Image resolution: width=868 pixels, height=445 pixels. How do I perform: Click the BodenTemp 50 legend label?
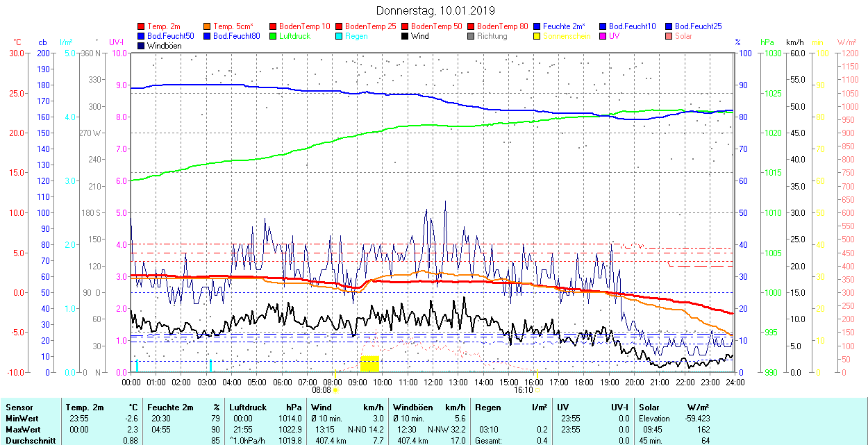pyautogui.click(x=436, y=26)
